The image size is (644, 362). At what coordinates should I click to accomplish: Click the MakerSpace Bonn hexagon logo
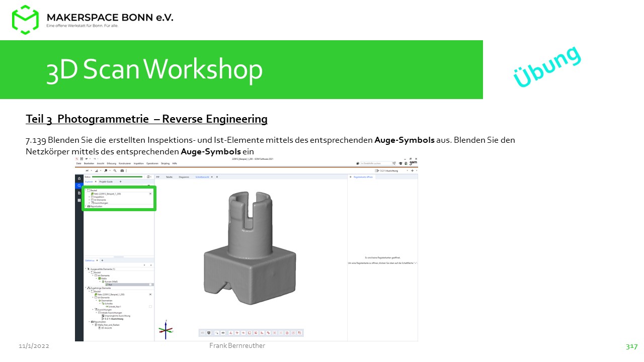click(25, 20)
